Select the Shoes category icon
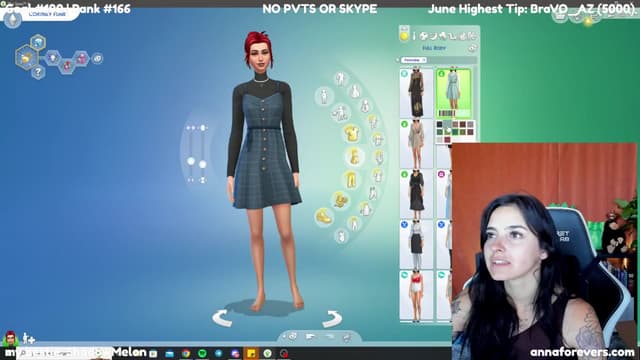 tap(324, 216)
